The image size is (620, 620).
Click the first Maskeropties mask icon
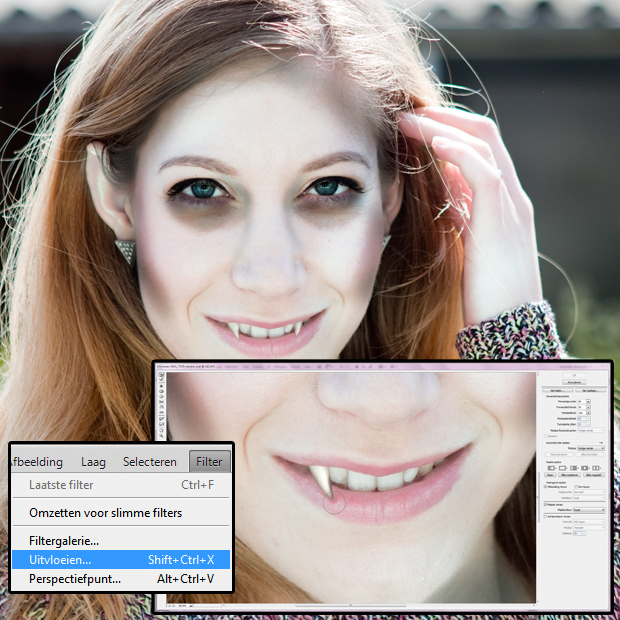tap(549, 467)
